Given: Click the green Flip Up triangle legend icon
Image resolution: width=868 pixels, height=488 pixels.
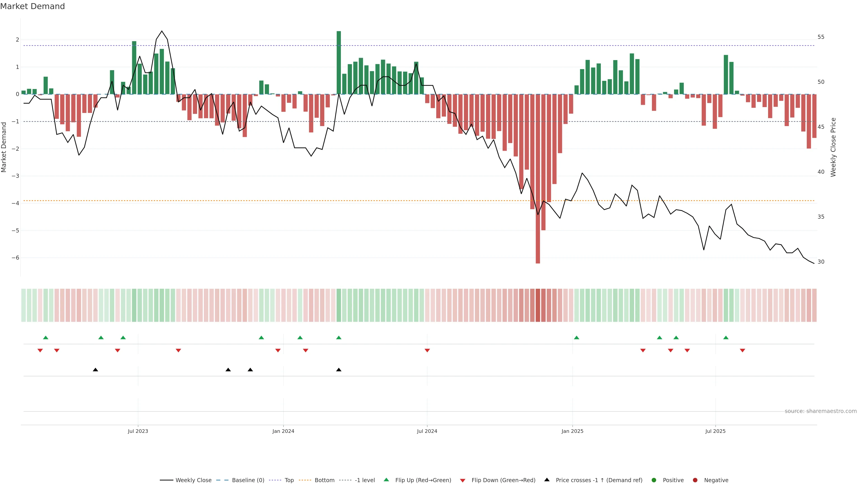Looking at the screenshot, I should pos(386,480).
